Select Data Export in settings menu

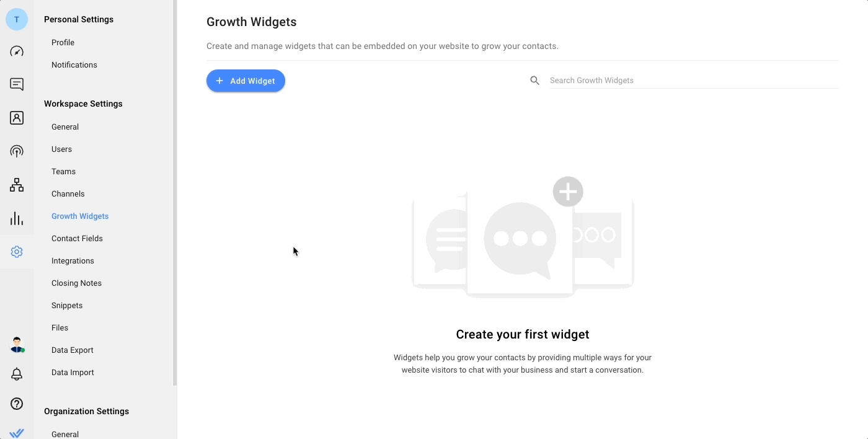72,350
